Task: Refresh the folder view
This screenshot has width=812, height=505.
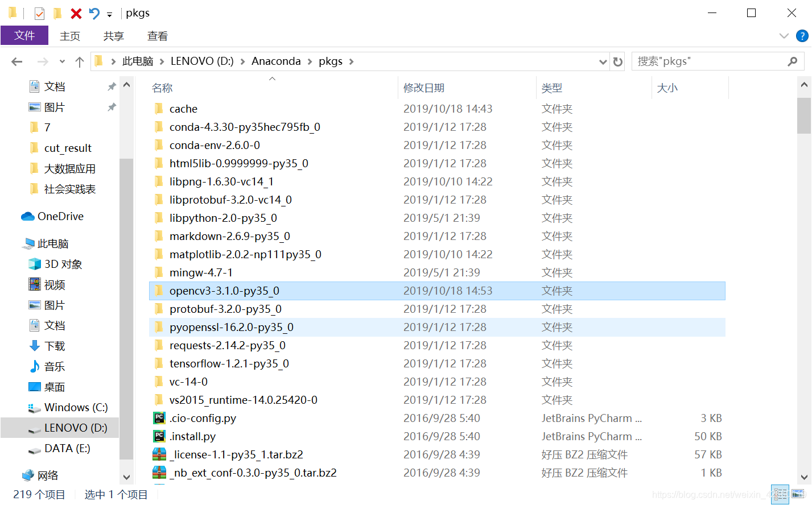Action: pyautogui.click(x=618, y=61)
